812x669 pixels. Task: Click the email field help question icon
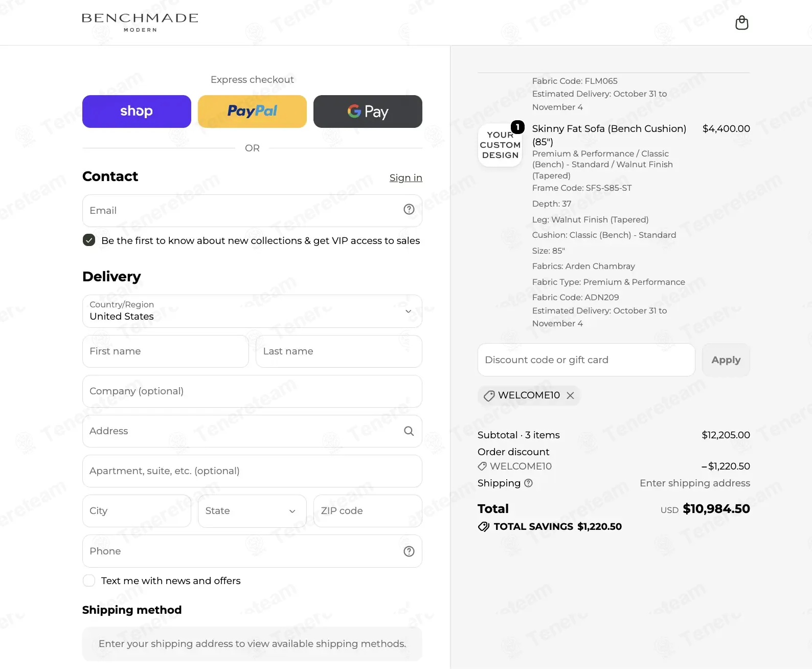coord(409,209)
